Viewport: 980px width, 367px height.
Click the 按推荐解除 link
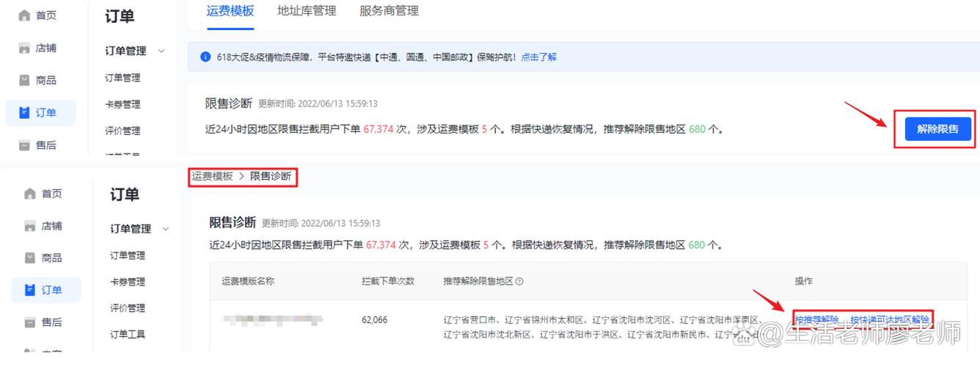pos(816,320)
